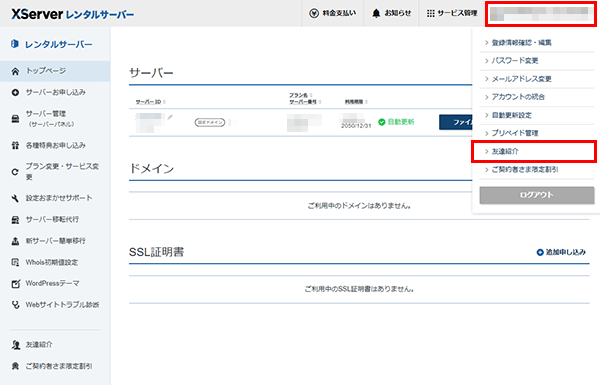600x385 pixels.
Task: Click the icon beside サーバー移転代行
Action: [x=15, y=220]
